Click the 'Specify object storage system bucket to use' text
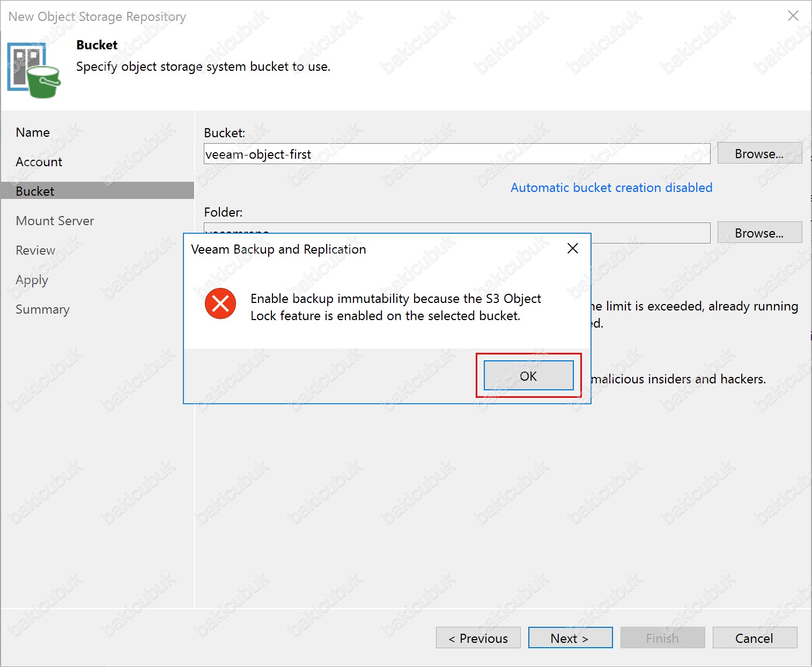The height and width of the screenshot is (667, 812). [203, 66]
